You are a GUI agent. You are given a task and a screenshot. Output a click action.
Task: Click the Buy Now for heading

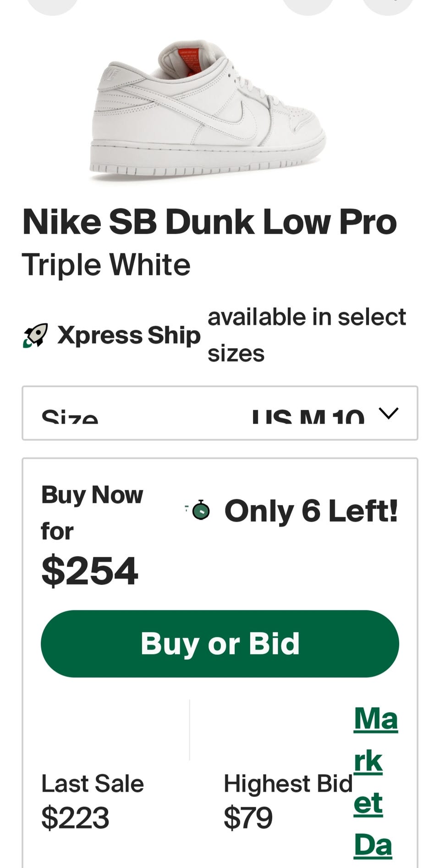(92, 513)
